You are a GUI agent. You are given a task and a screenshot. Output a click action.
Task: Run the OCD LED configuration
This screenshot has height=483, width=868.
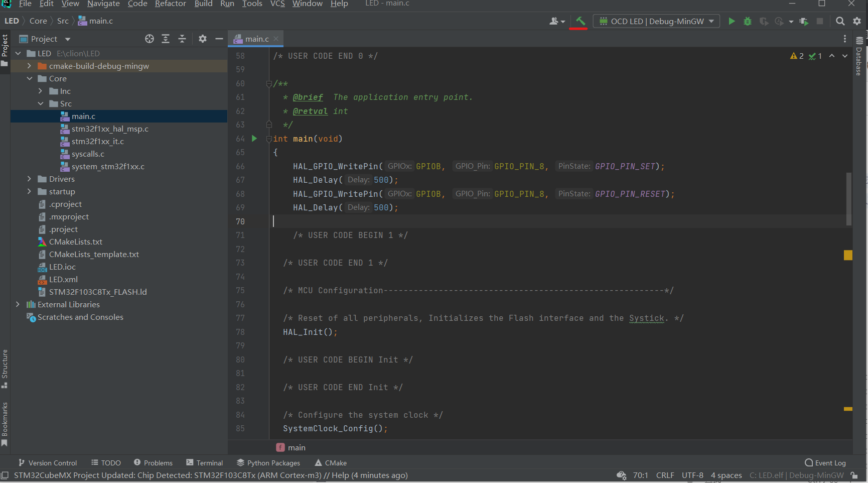pyautogui.click(x=732, y=21)
